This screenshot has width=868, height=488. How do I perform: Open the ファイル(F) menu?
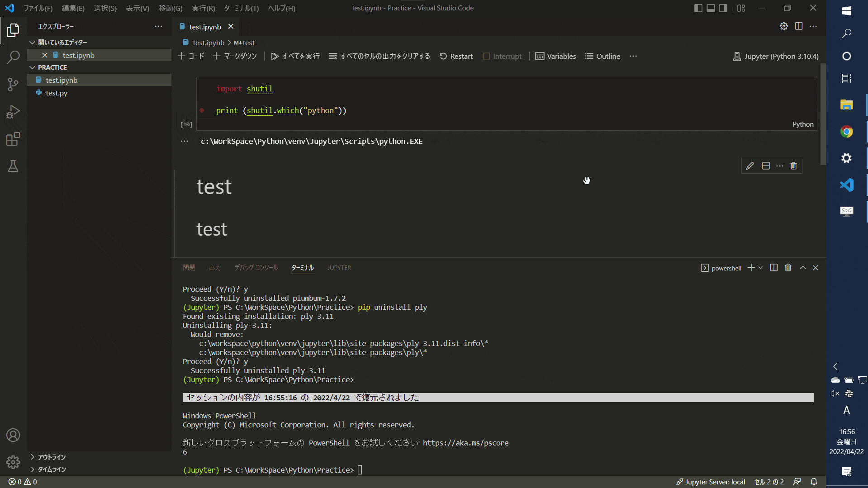[38, 8]
